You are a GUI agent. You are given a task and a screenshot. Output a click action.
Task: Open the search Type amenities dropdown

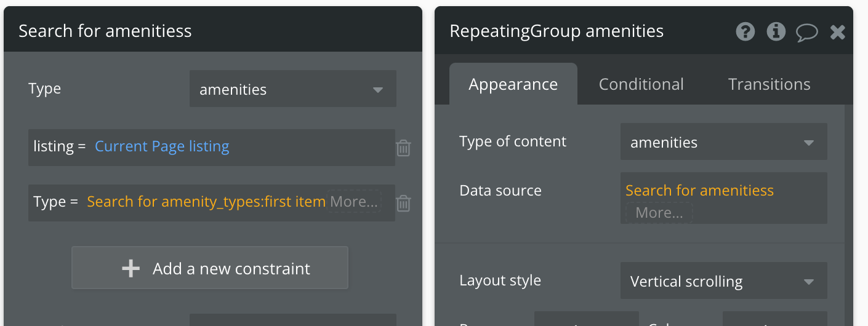292,89
